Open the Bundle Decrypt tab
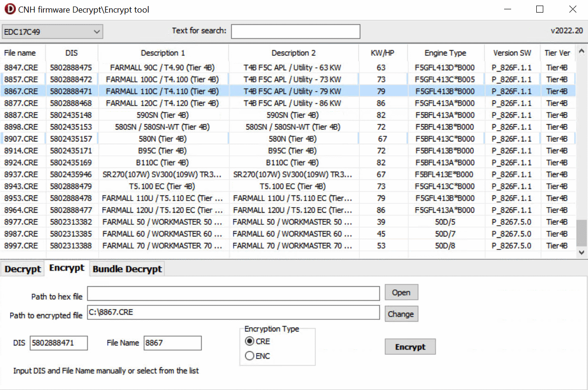The height and width of the screenshot is (390, 588). coord(126,269)
